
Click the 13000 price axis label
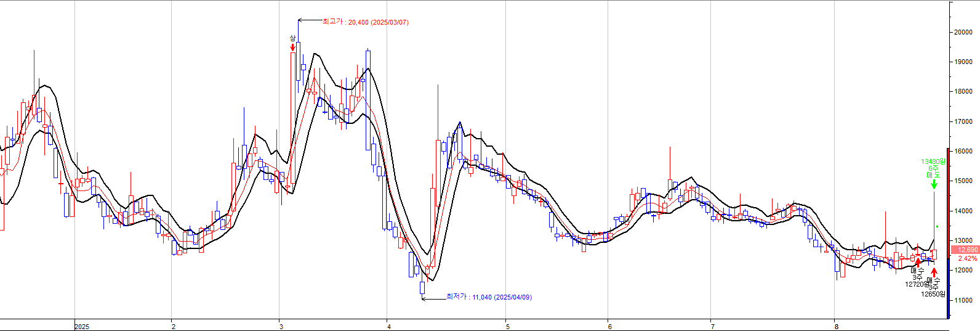963,240
